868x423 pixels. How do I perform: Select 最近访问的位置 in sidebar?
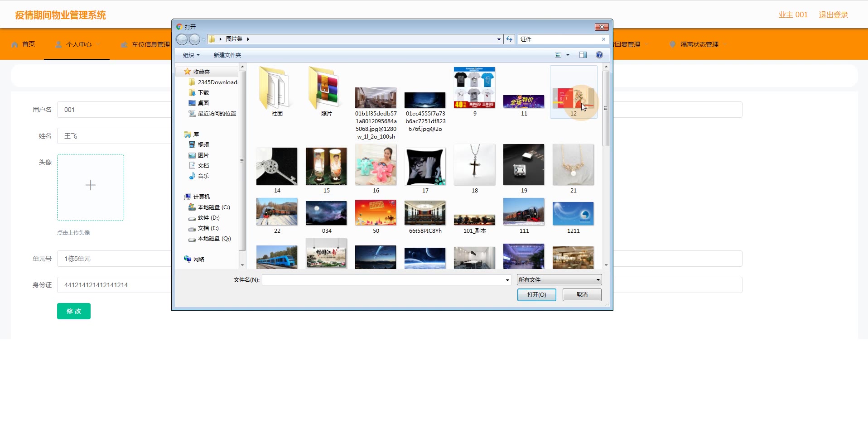click(x=212, y=113)
